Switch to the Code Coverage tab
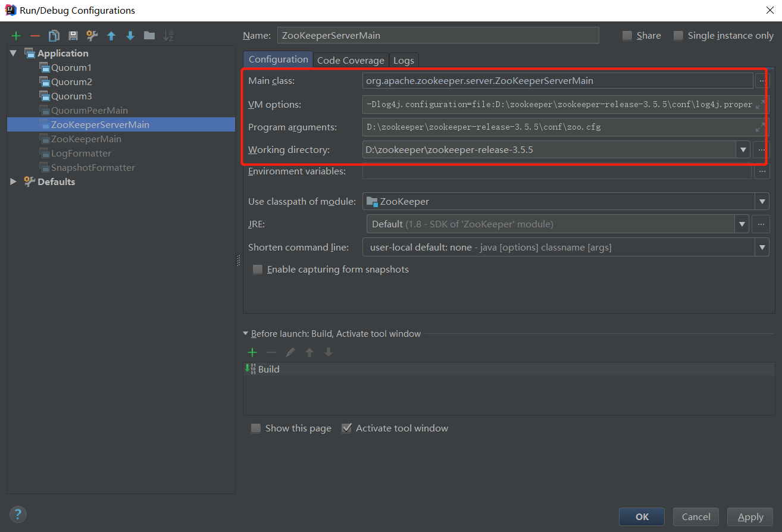The width and height of the screenshot is (782, 532). coord(351,60)
